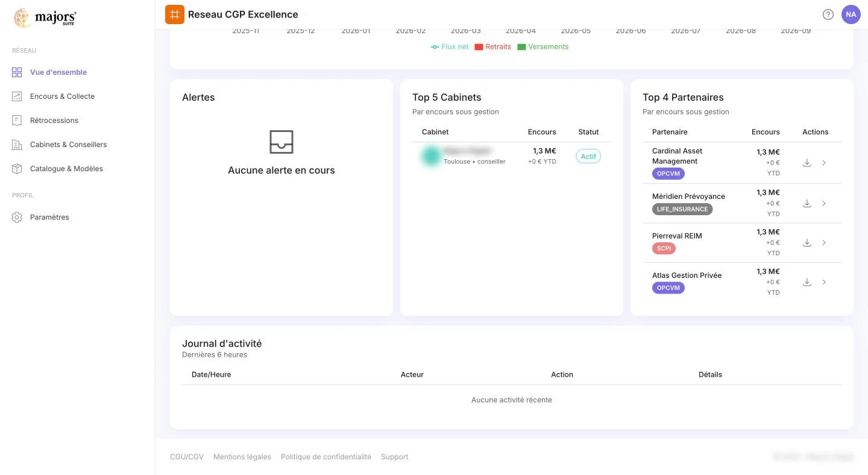Image resolution: width=868 pixels, height=475 pixels.
Task: Click the Date/Heure column header
Action: [212, 374]
